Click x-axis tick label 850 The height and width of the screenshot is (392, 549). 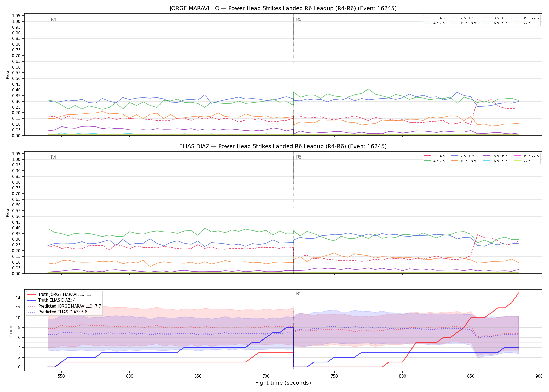point(471,376)
